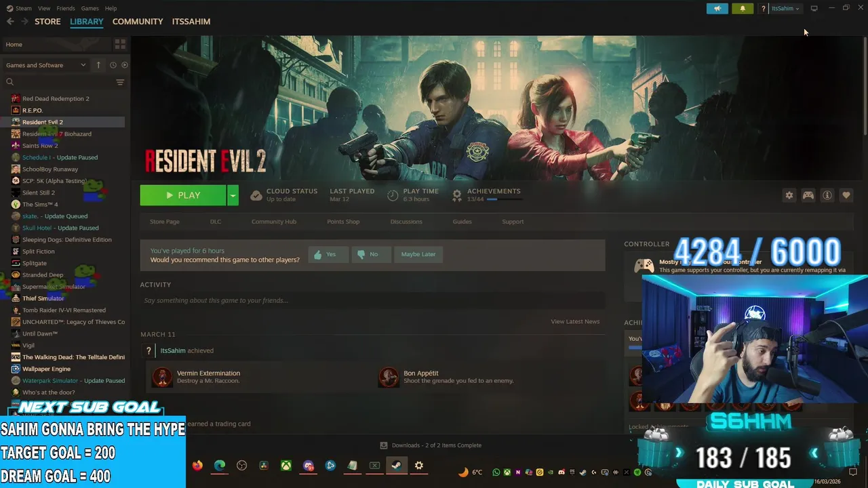Click the No thumbs-down button
Viewport: 868px width, 488px height.
click(x=371, y=254)
